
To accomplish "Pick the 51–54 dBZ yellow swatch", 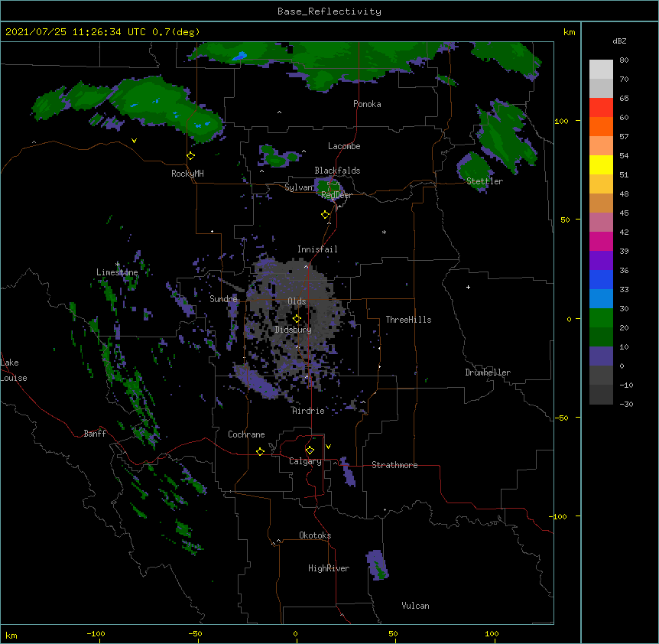I will (601, 164).
